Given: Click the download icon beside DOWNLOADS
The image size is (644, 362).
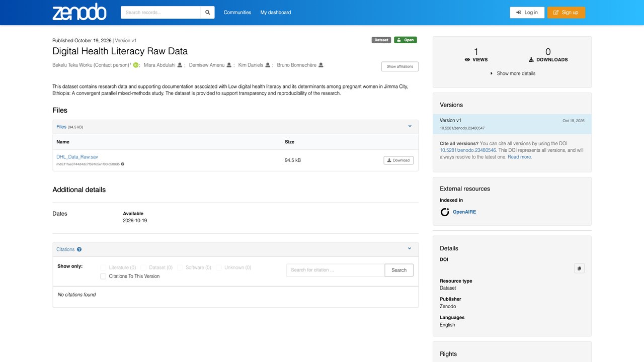Looking at the screenshot, I should click(531, 60).
